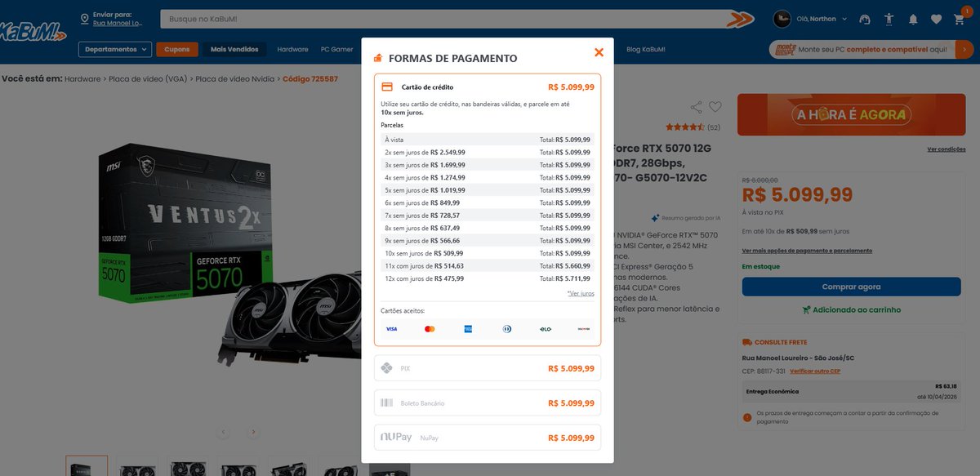Click the Rua Manoel Lo... delivery address
Image resolution: width=980 pixels, height=476 pixels.
tap(118, 23)
